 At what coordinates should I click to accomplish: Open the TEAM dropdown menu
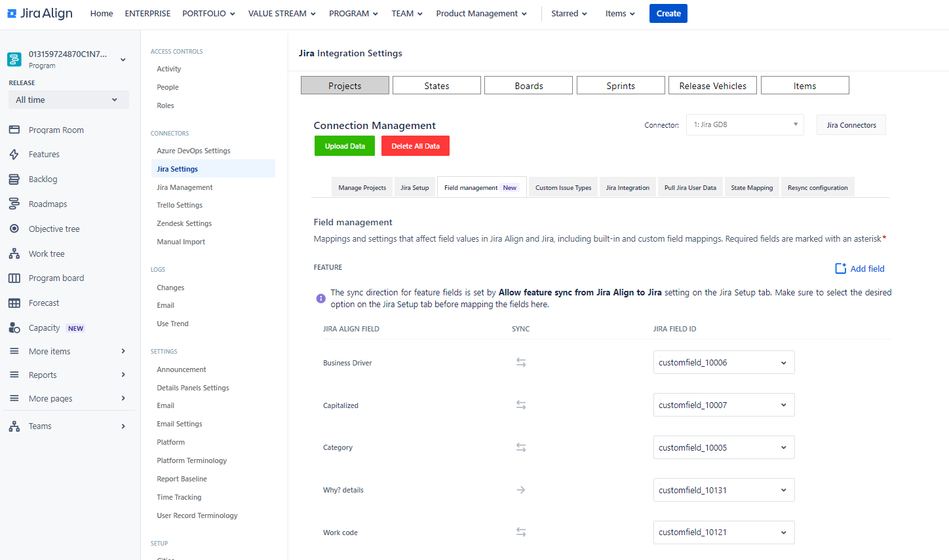407,13
